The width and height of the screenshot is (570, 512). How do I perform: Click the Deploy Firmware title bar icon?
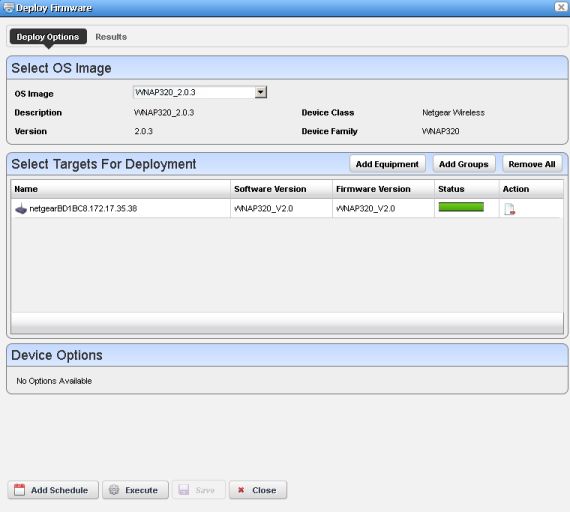pyautogui.click(x=8, y=7)
